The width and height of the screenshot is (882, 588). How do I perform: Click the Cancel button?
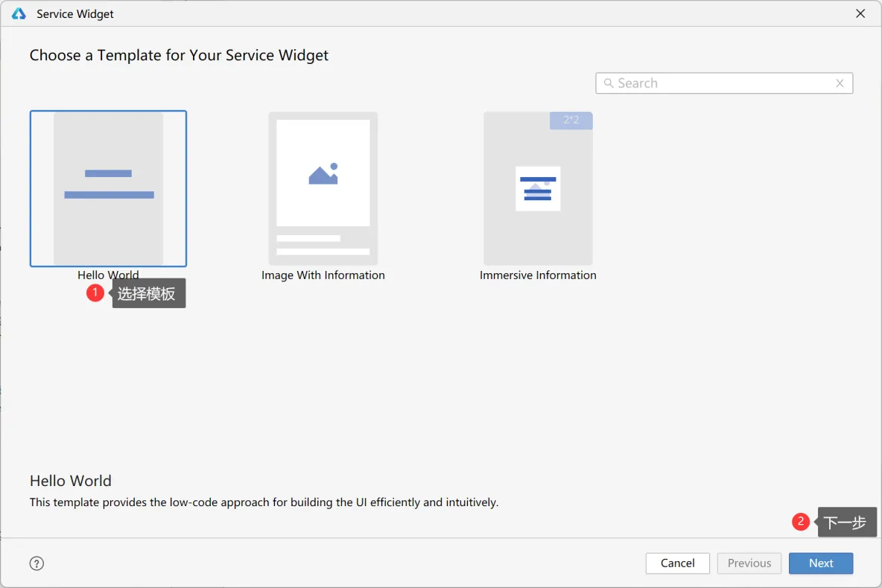tap(677, 563)
